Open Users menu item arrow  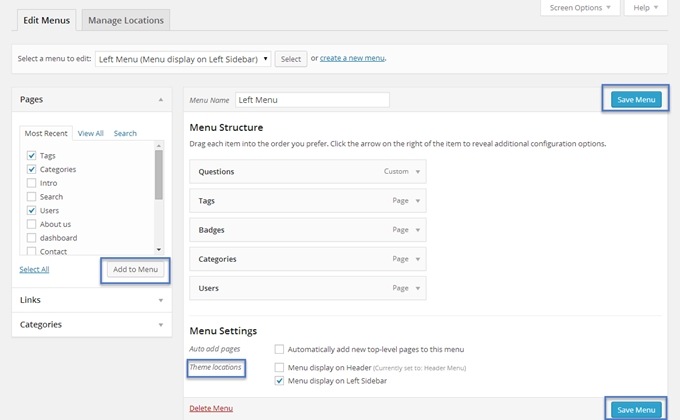click(x=418, y=287)
